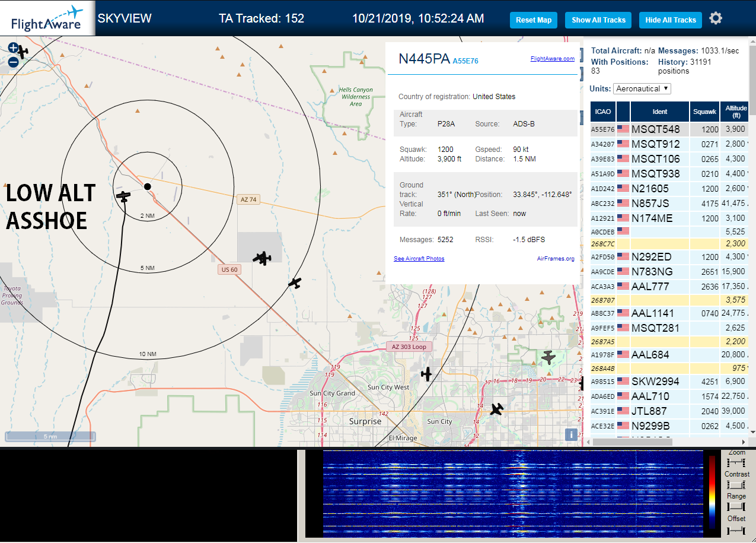This screenshot has width=756, height=543.
Task: Select gray aircraft icon in green park
Action: point(548,357)
